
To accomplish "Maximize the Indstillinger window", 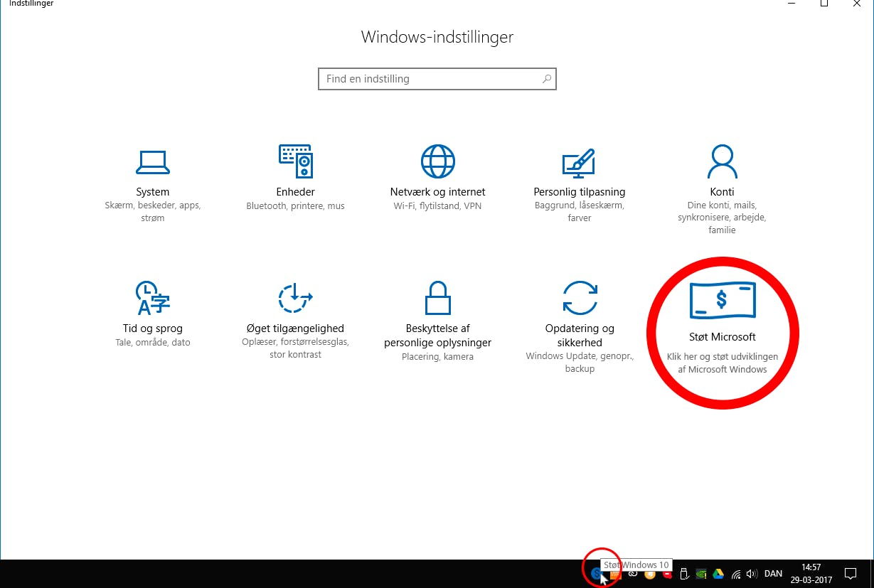I will click(824, 4).
